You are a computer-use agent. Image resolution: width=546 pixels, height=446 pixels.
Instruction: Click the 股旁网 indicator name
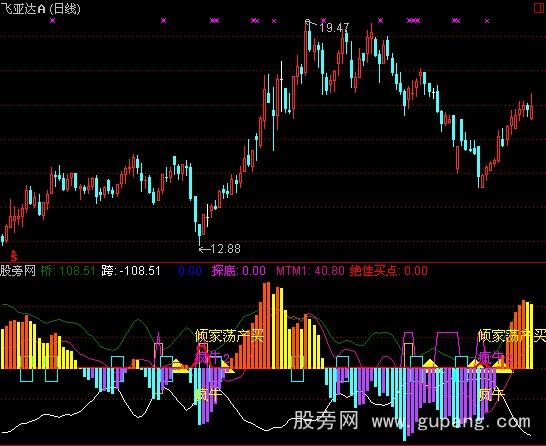[x=18, y=271]
